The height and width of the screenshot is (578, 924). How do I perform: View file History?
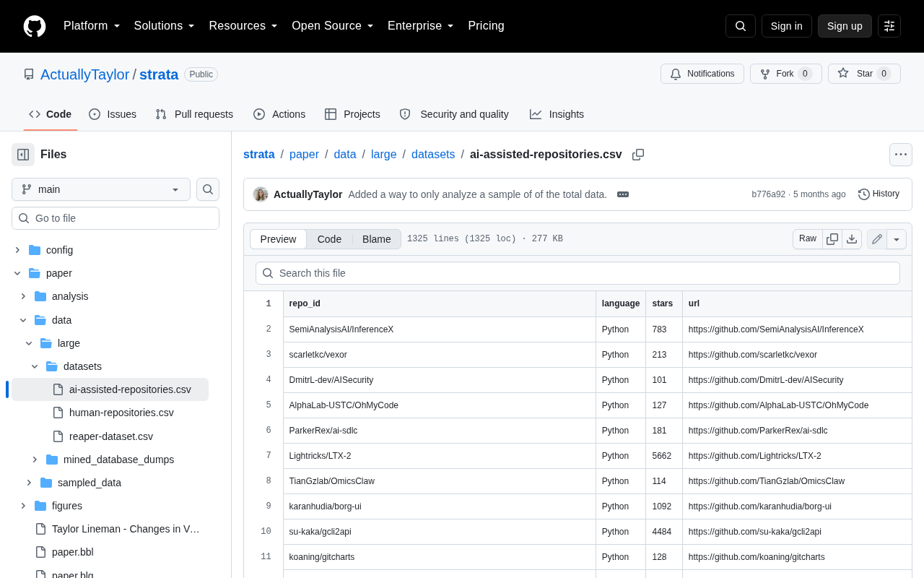(879, 194)
